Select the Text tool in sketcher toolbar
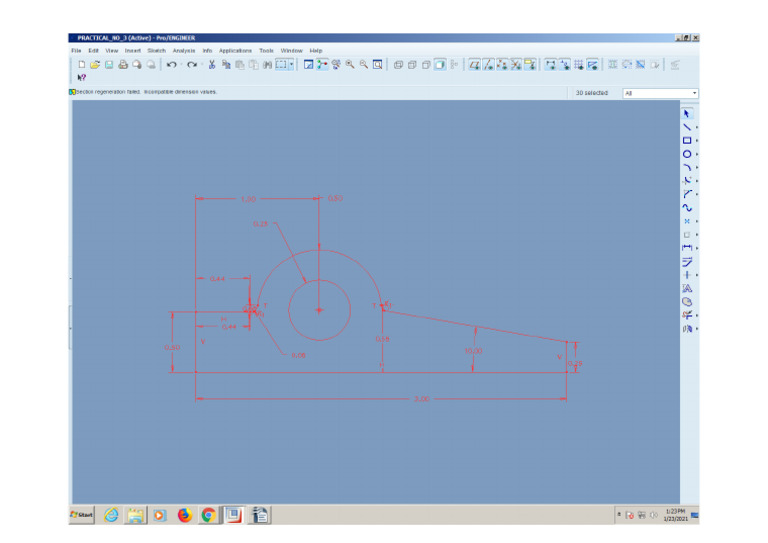This screenshot has width=768, height=543. pyautogui.click(x=687, y=288)
